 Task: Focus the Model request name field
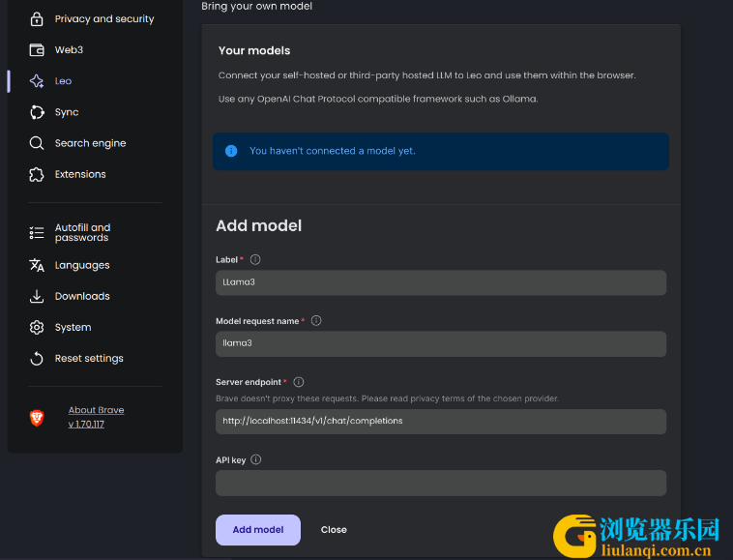click(441, 343)
